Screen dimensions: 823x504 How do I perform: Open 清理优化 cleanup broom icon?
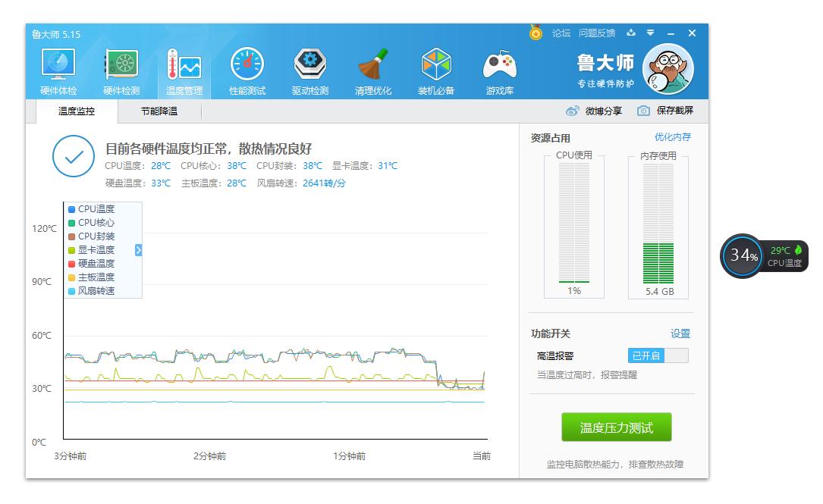[373, 72]
